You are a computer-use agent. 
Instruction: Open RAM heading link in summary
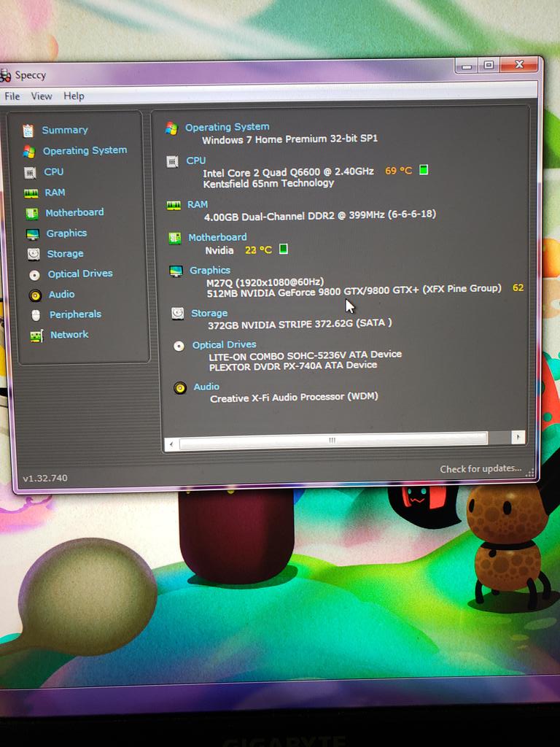[198, 204]
